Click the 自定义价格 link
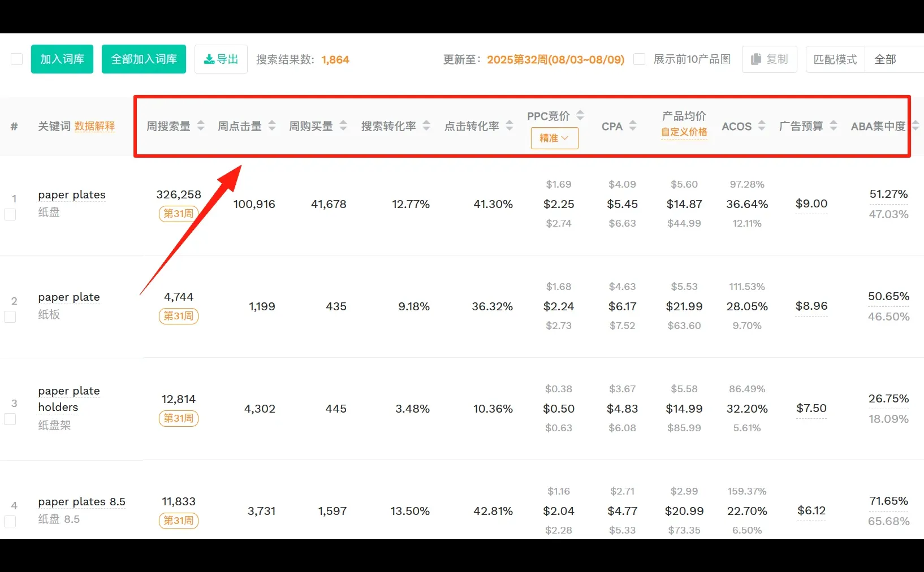 click(x=684, y=132)
